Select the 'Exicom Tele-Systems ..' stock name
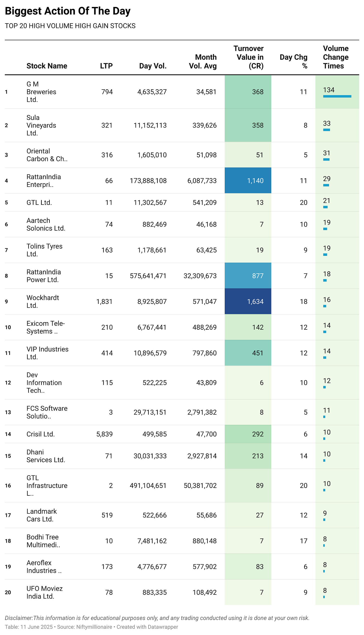This screenshot has width=364, height=635. (x=46, y=327)
